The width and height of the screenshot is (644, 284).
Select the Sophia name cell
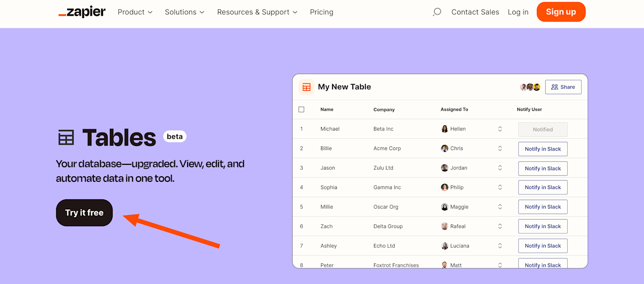coord(329,187)
